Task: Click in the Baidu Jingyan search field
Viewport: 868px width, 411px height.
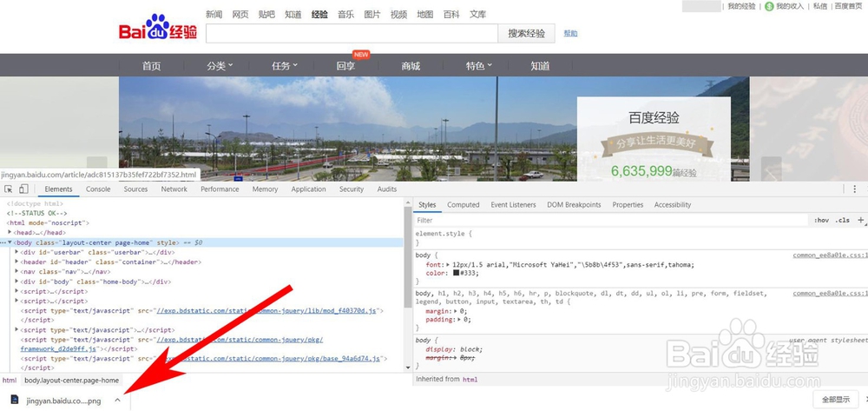Action: click(352, 33)
